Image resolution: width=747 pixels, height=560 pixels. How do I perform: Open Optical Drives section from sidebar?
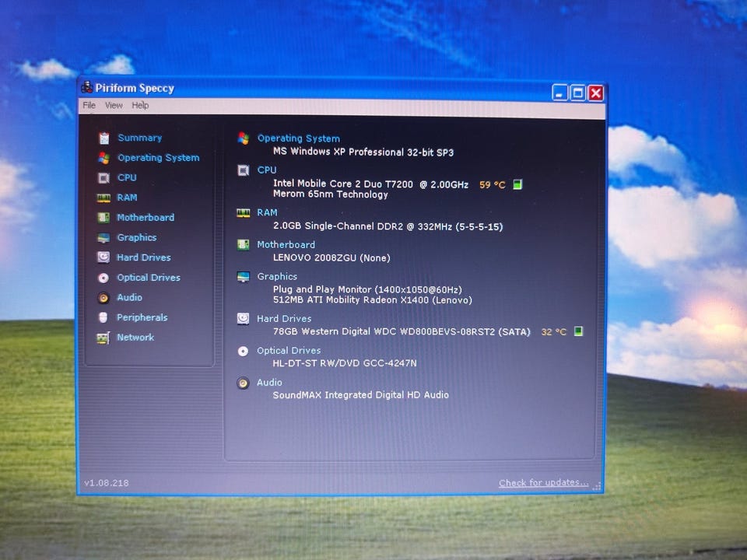(x=149, y=278)
